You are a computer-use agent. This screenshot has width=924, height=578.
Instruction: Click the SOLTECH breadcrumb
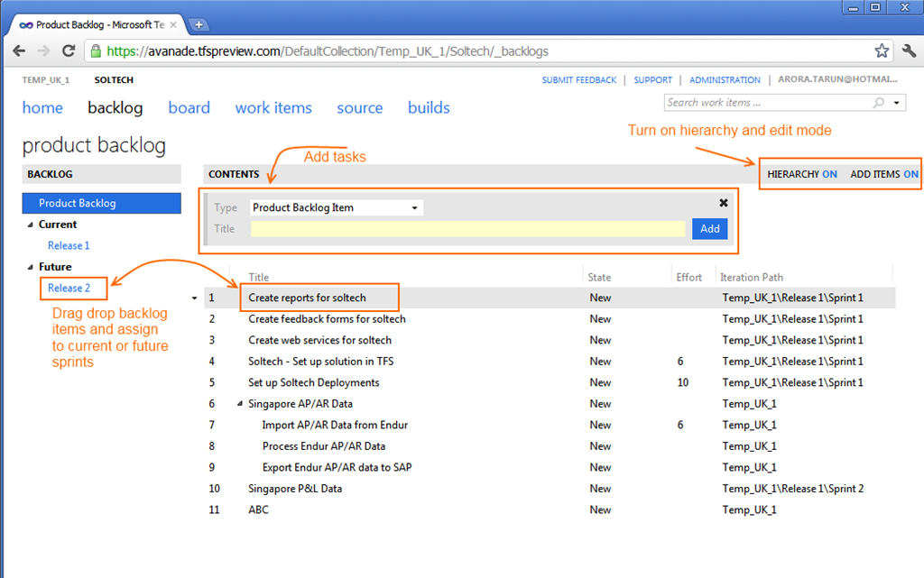[114, 80]
